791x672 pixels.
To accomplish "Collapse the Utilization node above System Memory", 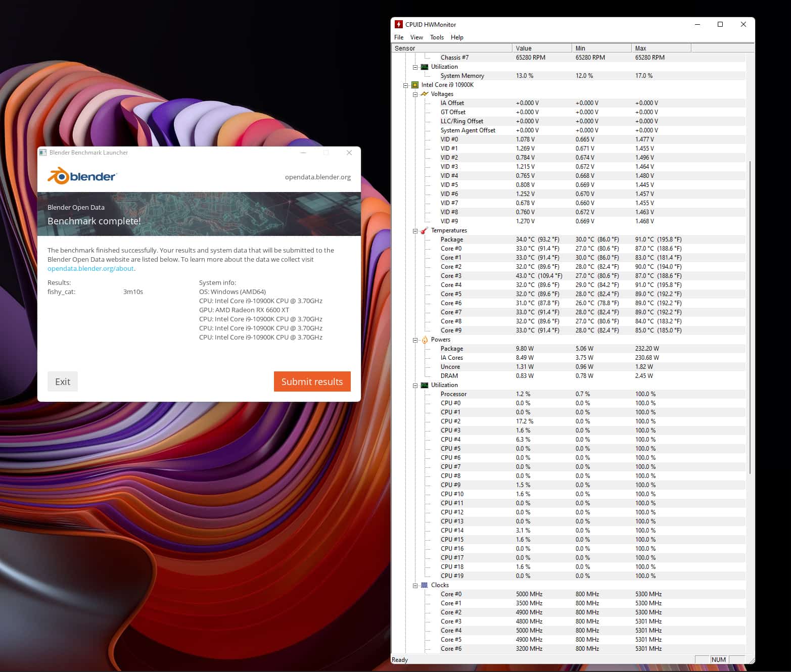I will [x=415, y=67].
